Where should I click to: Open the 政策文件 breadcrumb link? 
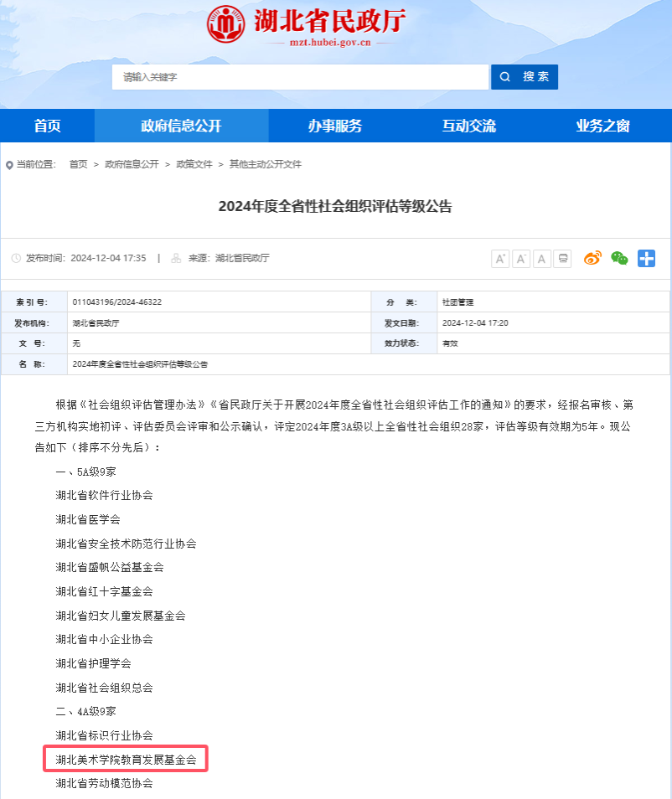(x=194, y=164)
